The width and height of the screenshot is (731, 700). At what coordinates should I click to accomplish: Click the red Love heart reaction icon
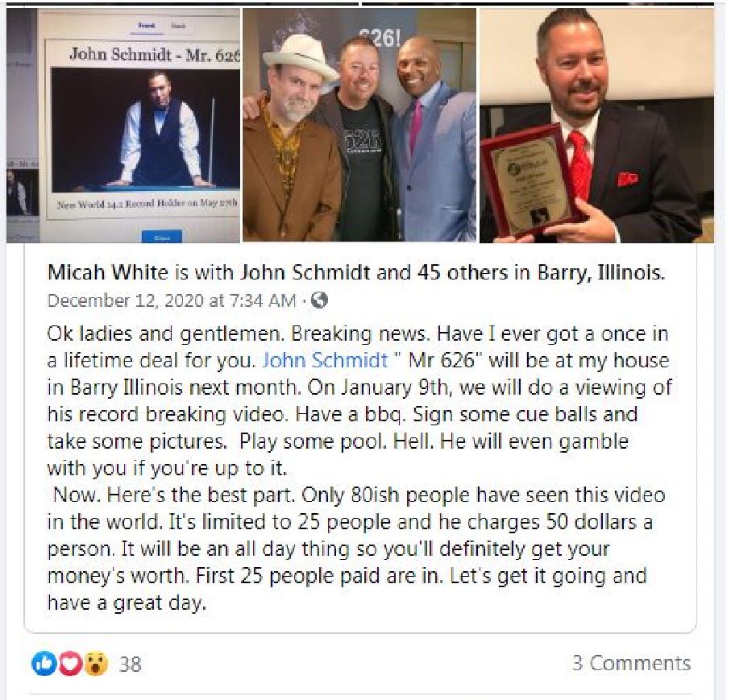[70, 663]
